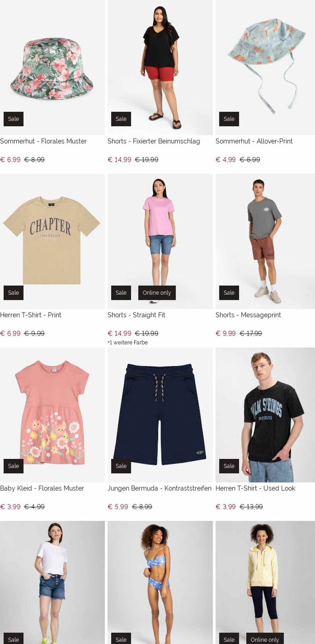Open the pink Baby Kleid product image

click(52, 415)
